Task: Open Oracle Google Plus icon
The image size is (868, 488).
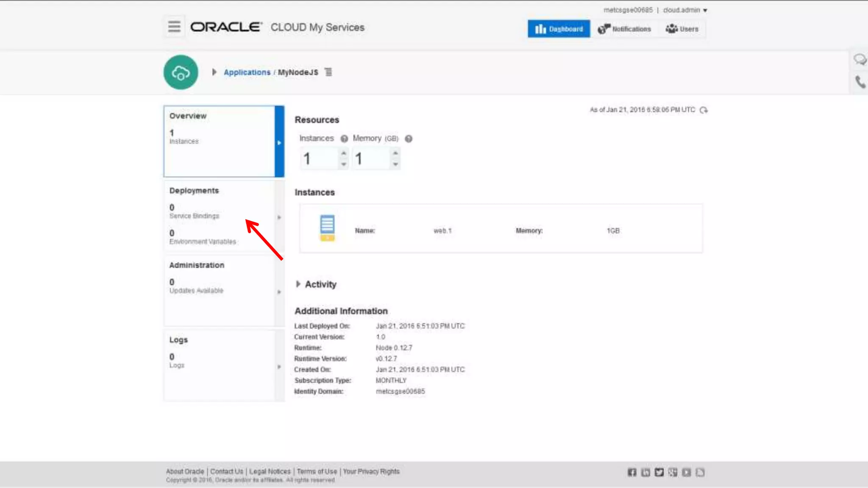Action: (673, 472)
